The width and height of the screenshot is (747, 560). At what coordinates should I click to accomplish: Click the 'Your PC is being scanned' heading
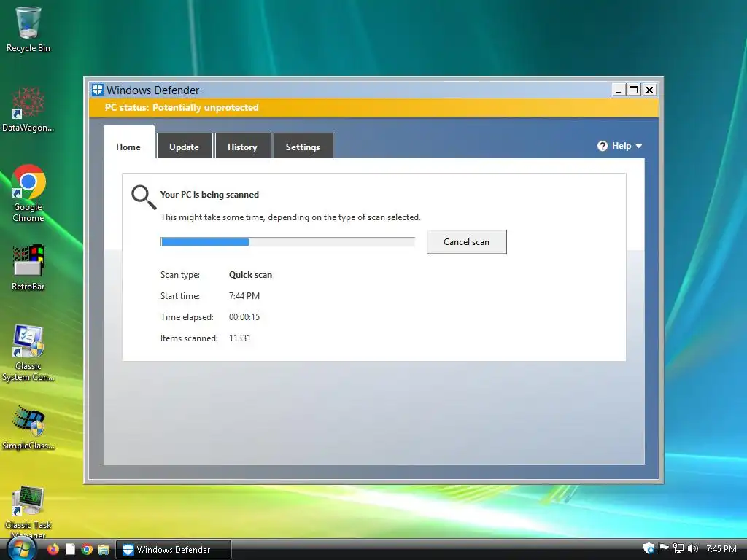(209, 194)
